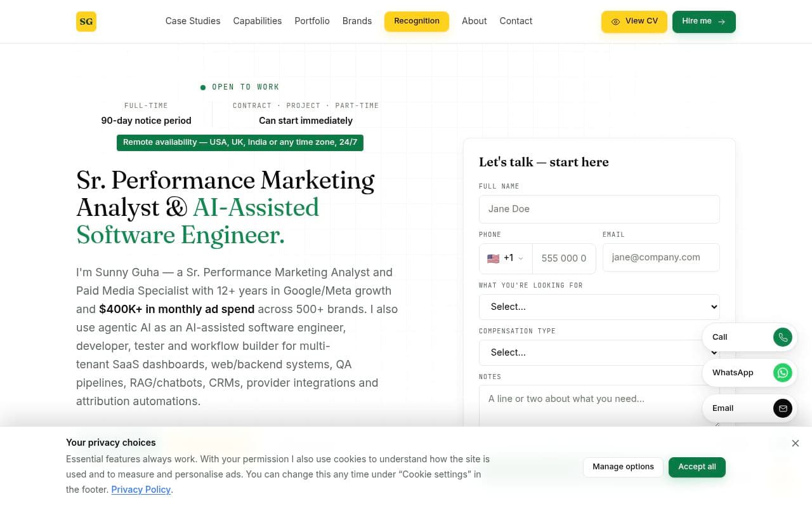
Task: Click the floating Email button label
Action: (x=723, y=408)
